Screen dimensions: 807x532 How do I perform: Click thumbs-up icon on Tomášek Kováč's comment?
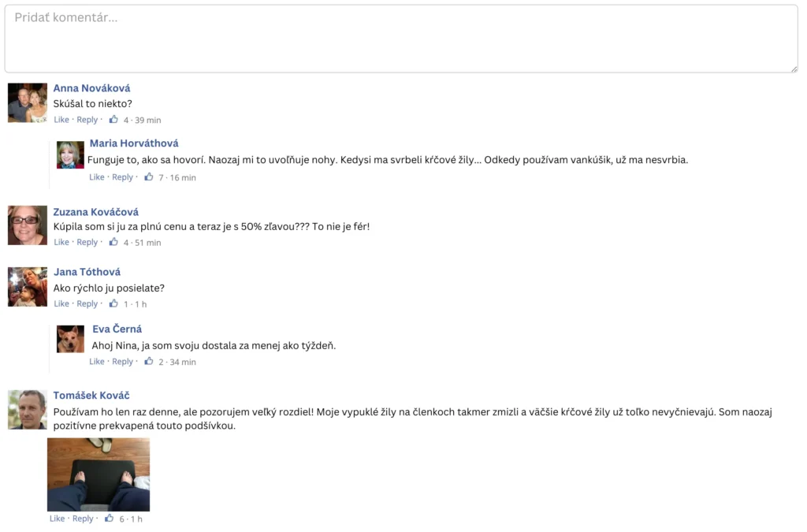110,519
